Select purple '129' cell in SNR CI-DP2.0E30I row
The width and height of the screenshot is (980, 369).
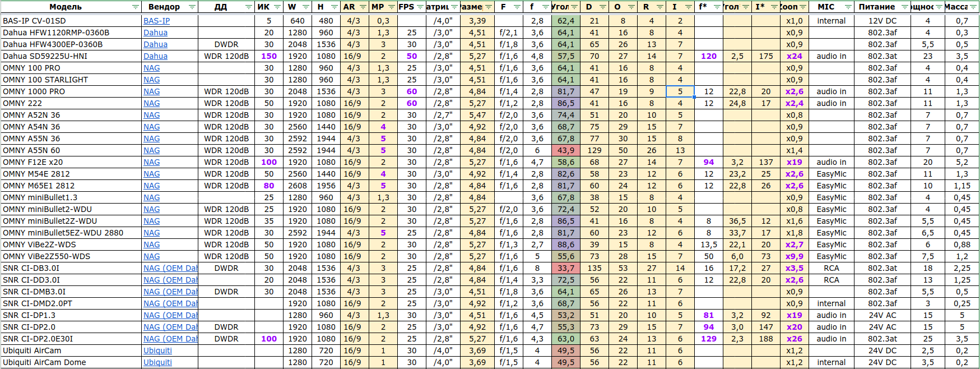click(x=709, y=339)
